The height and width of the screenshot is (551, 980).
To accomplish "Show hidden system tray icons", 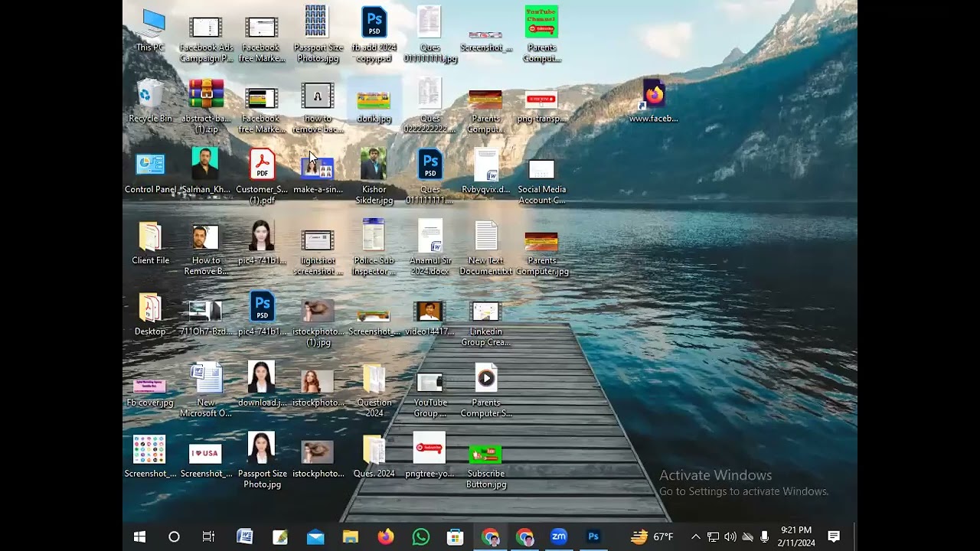I will click(x=695, y=537).
